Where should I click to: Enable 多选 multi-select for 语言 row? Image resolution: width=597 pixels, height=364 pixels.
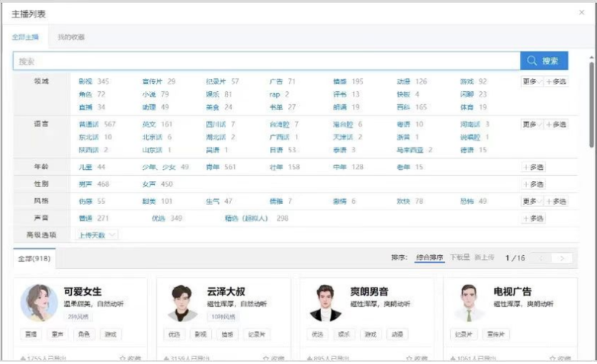[x=556, y=124]
